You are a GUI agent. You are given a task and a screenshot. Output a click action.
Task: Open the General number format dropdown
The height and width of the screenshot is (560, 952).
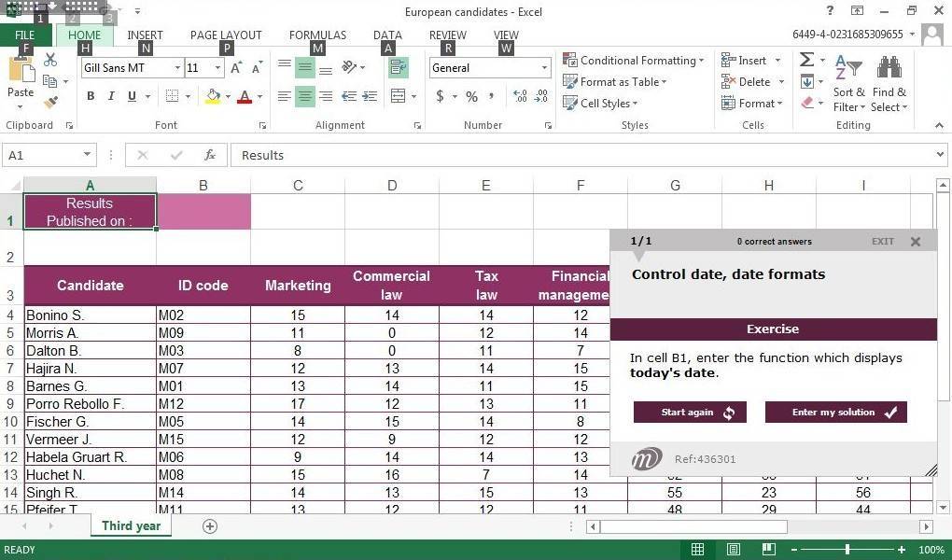click(544, 68)
